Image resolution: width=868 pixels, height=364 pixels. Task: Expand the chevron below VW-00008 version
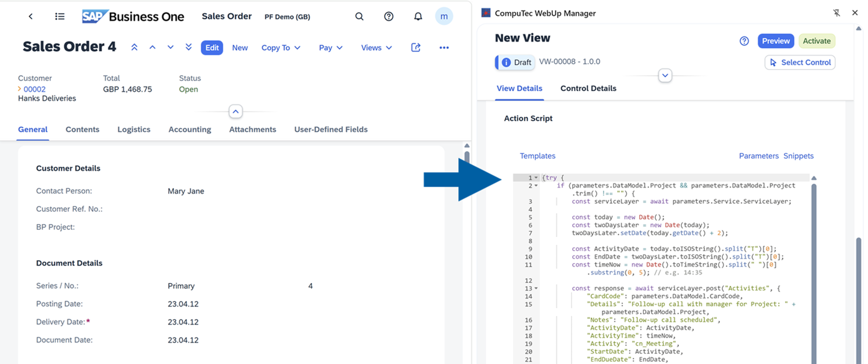click(x=665, y=76)
